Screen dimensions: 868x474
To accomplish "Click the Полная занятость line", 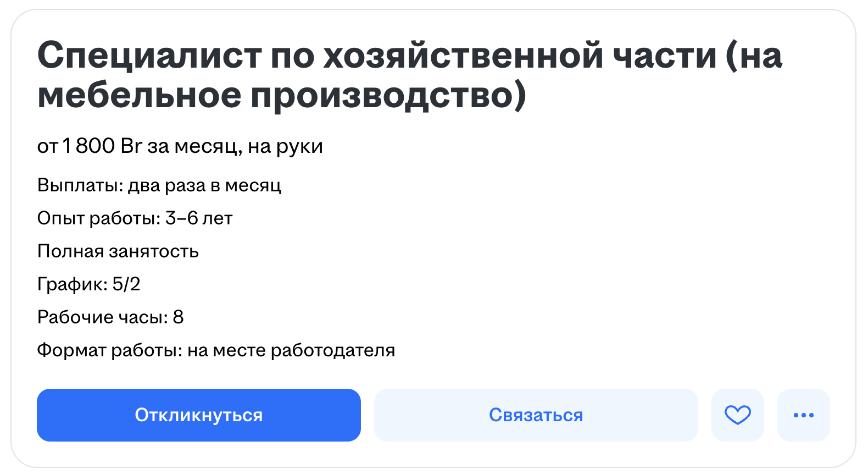I will coord(118,252).
